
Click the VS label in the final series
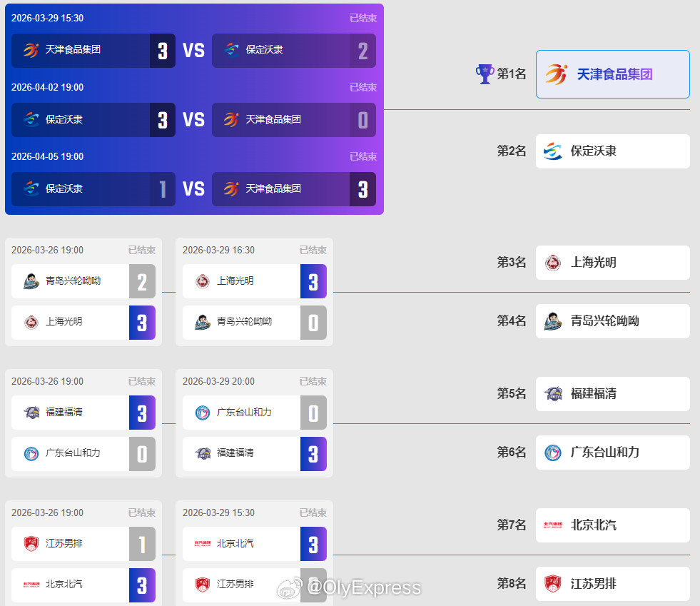tap(193, 50)
